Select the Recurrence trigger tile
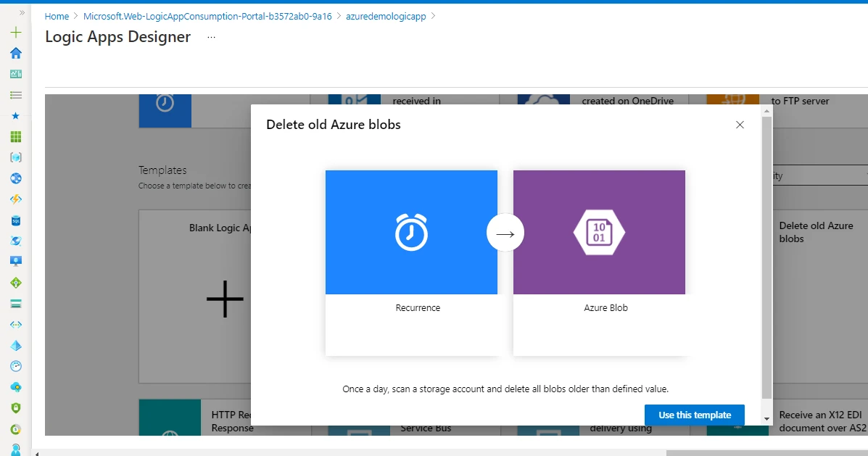868x456 pixels. coord(411,232)
